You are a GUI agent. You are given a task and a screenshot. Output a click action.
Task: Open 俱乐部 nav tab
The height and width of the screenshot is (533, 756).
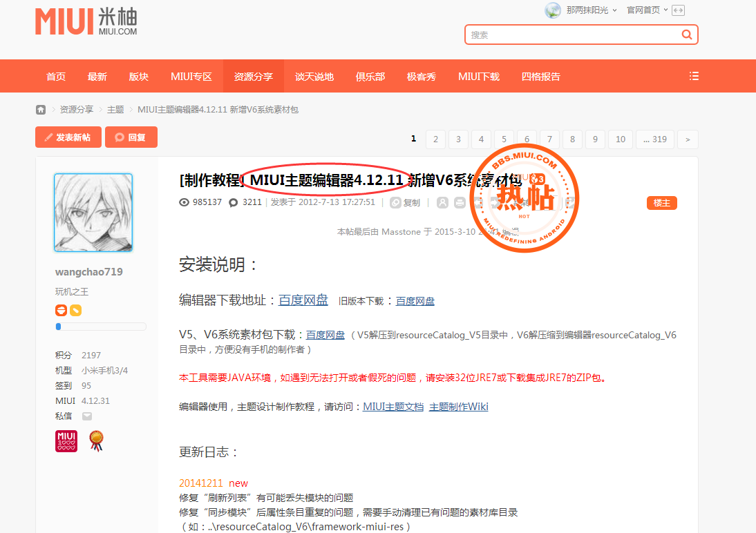[x=370, y=76]
